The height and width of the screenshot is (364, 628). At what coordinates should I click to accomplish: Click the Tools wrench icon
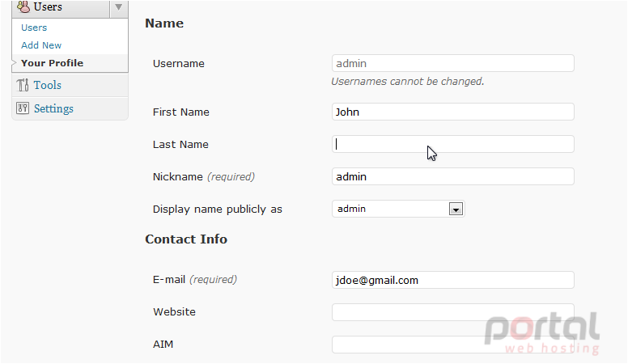pos(23,85)
